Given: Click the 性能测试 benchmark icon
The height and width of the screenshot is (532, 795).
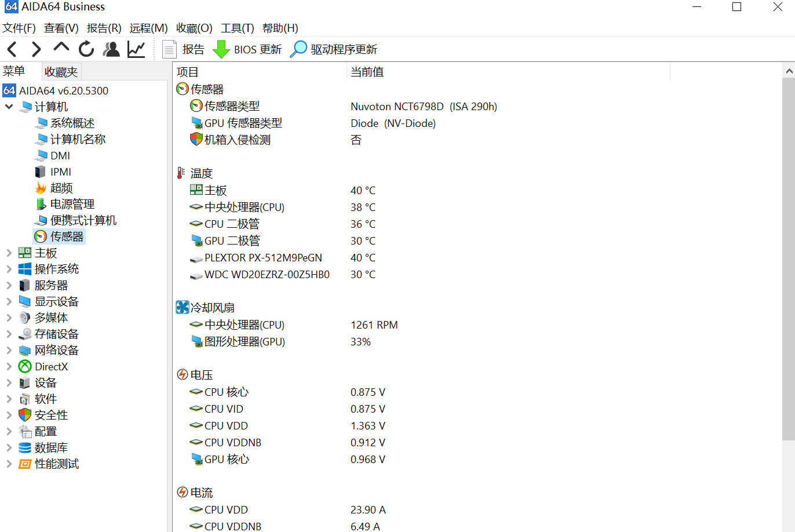Looking at the screenshot, I should point(25,464).
